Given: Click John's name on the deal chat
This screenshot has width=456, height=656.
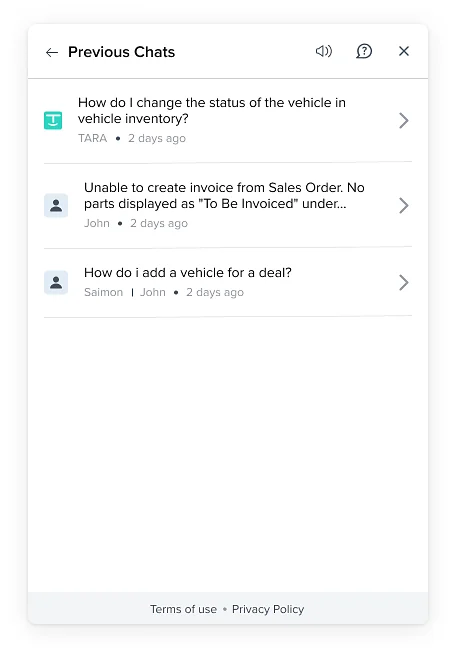Looking at the screenshot, I should 153,292.
